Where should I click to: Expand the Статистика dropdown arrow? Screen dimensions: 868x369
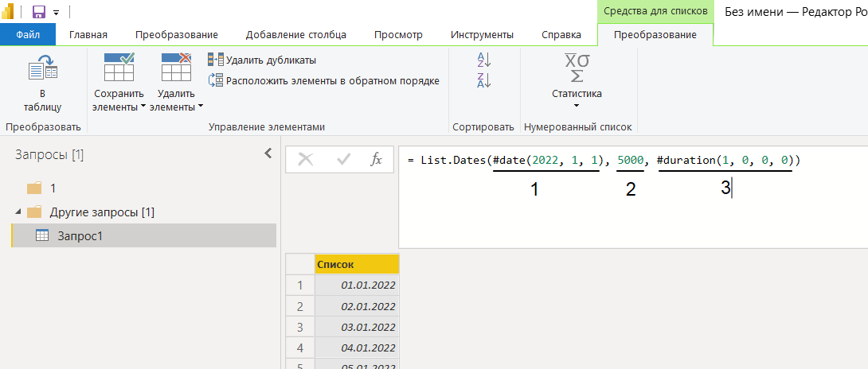tap(577, 105)
